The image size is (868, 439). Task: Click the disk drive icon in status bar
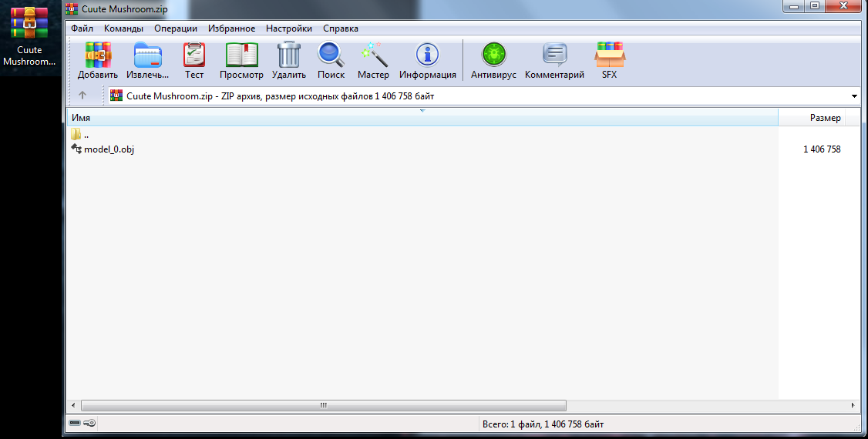[75, 424]
